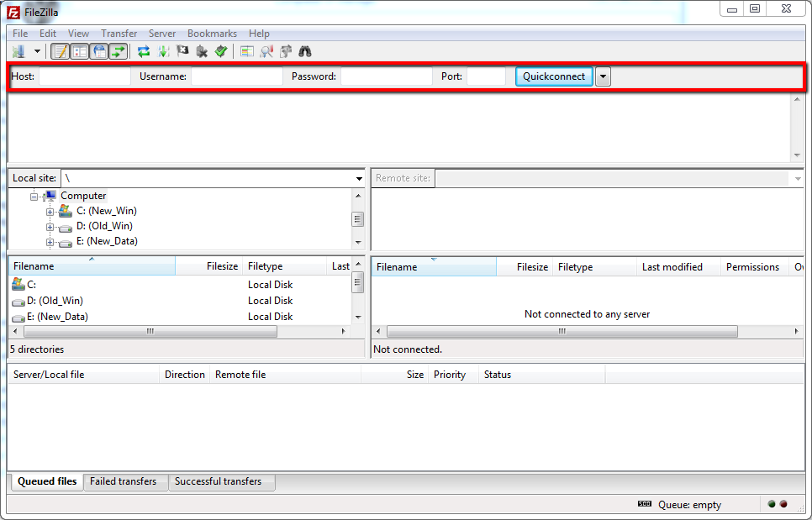Screen dimensions: 812x520
Task: Open the Bookmarks menu
Action: point(212,34)
